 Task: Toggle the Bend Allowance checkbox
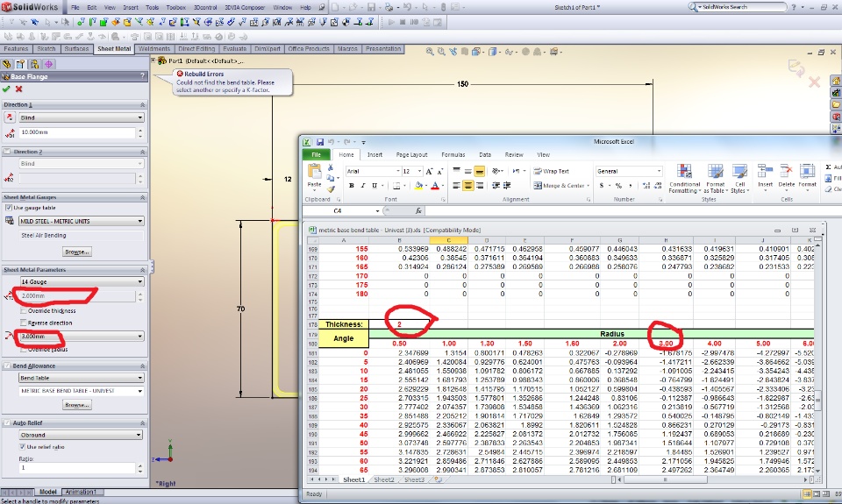pyautogui.click(x=7, y=366)
